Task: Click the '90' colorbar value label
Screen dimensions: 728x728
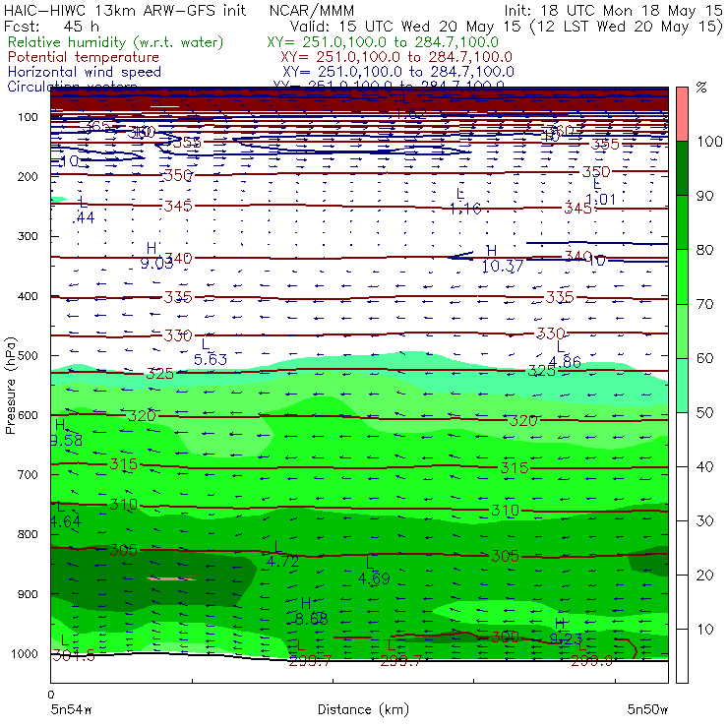Action: click(x=704, y=196)
